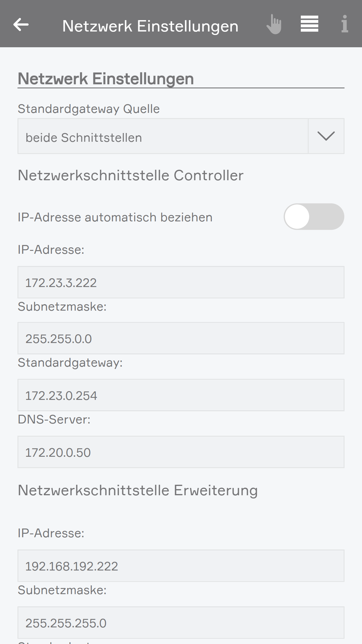Click the Standardgateway Quelle label
This screenshot has height=644, width=362.
[89, 109]
